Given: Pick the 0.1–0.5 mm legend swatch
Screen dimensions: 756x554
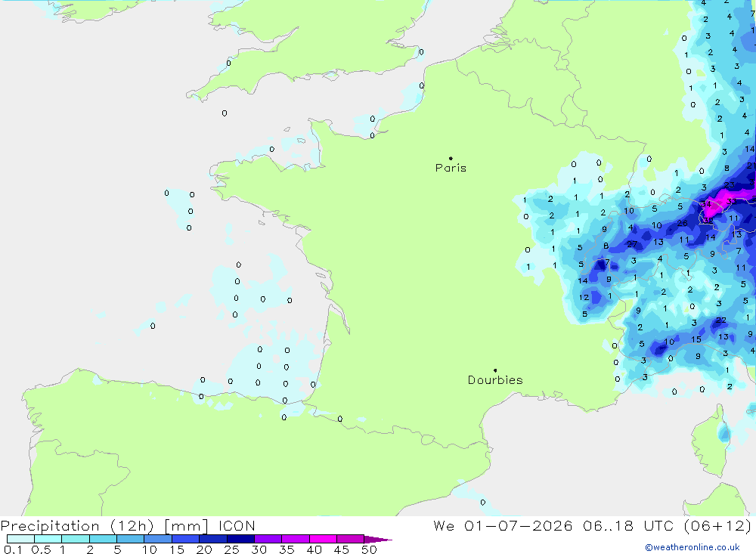Looking at the screenshot, I should point(20,539).
